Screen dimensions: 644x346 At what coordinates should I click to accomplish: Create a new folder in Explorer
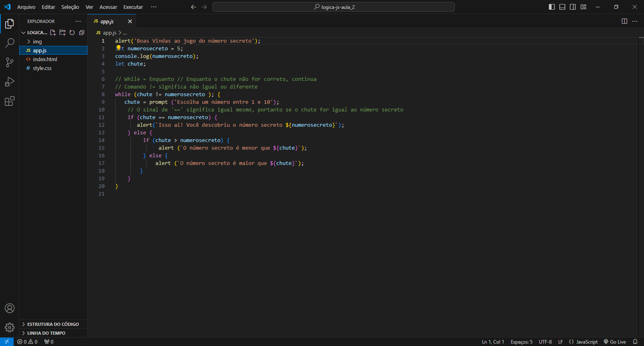coord(62,33)
